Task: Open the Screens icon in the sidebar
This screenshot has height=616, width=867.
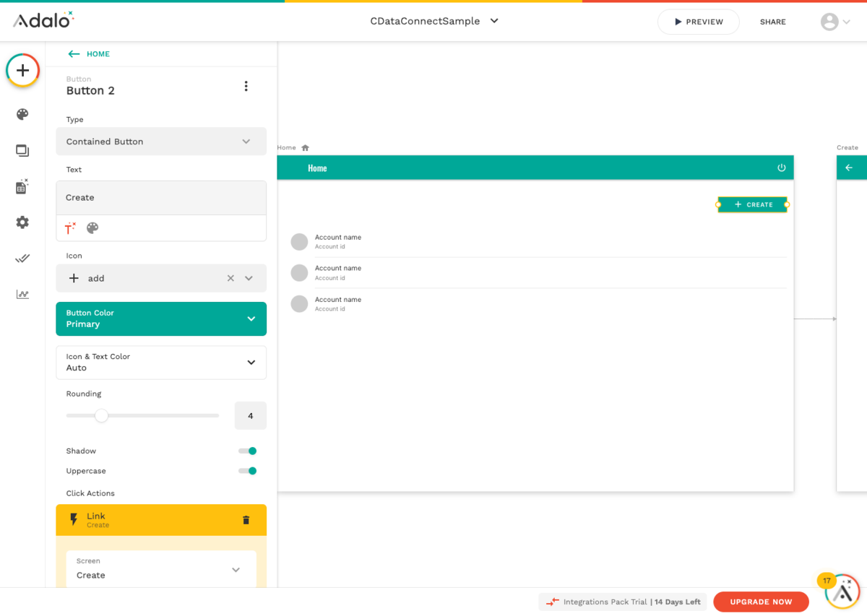Action: 22,150
